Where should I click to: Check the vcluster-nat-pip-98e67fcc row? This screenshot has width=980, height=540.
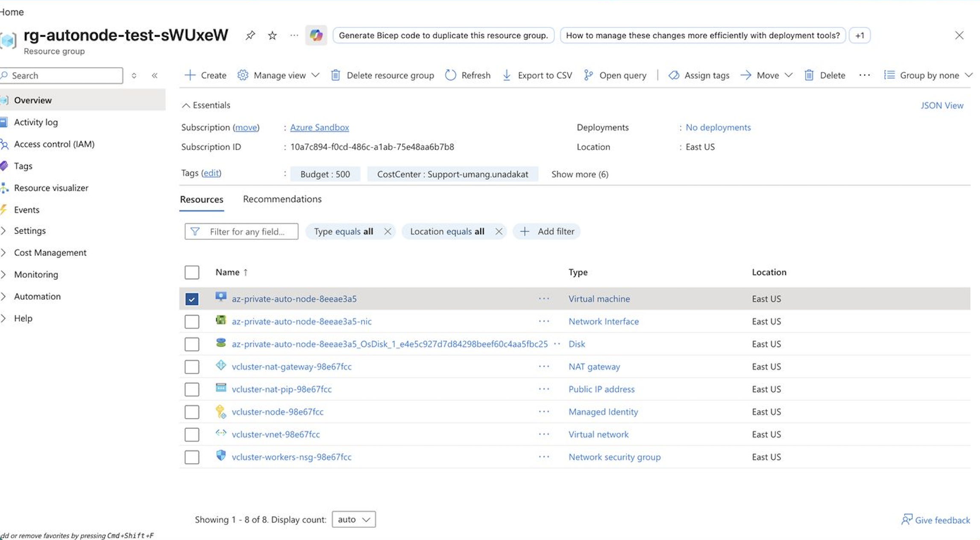192,389
